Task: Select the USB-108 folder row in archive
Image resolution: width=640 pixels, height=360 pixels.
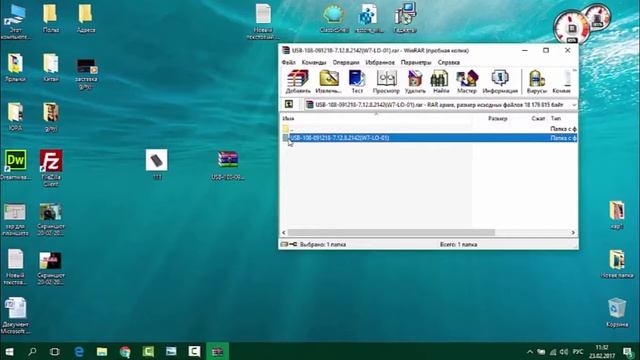Action: pos(429,138)
